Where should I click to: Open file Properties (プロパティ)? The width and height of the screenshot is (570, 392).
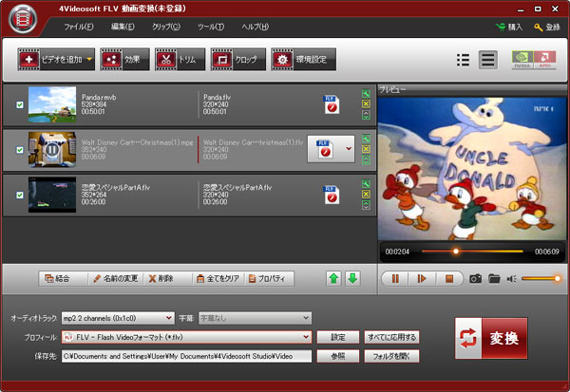point(269,279)
